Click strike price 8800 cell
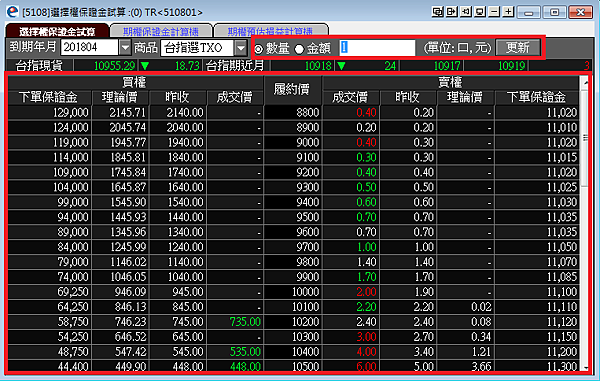600x381 pixels. (x=292, y=112)
